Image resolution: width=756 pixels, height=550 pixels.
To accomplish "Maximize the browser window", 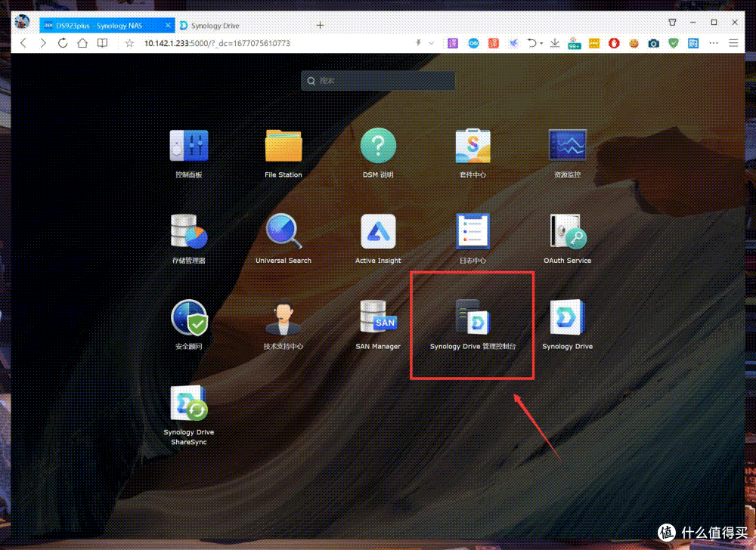I will pos(714,22).
